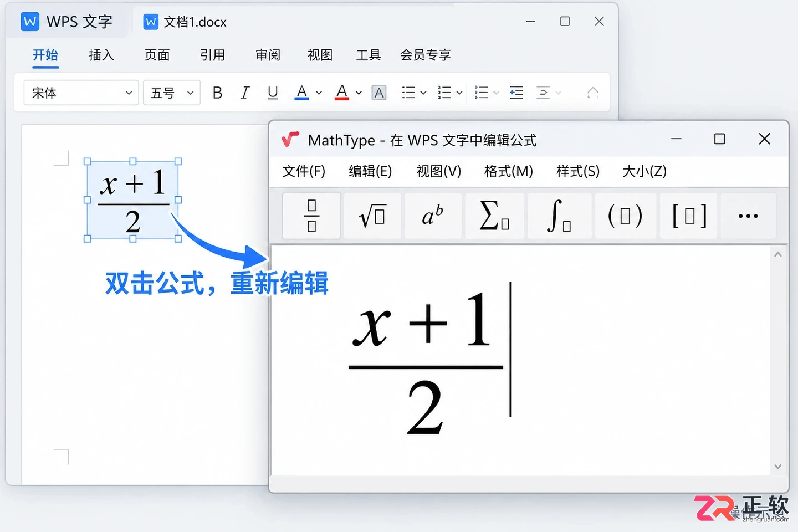The width and height of the screenshot is (798, 532).
Task: Apply bulleted list in WPS toolbar
Action: click(x=408, y=93)
